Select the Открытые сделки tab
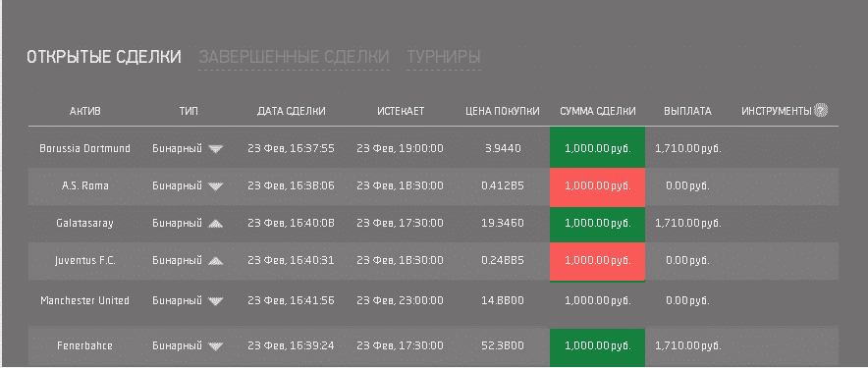 (x=104, y=57)
